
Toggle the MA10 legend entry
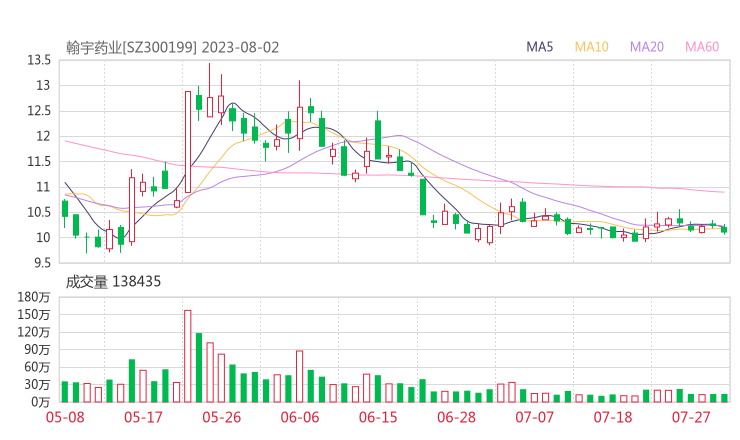[591, 47]
